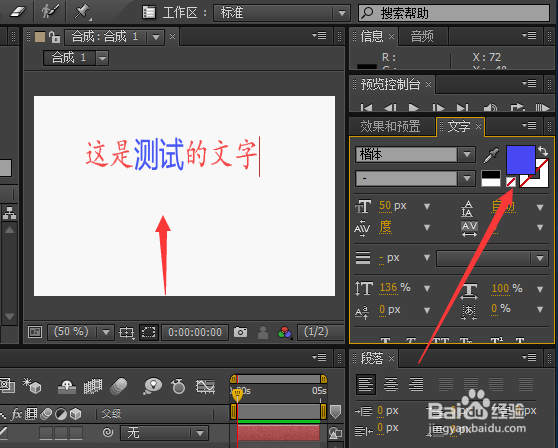Toggle the composition viewer lock icon

(x=54, y=37)
